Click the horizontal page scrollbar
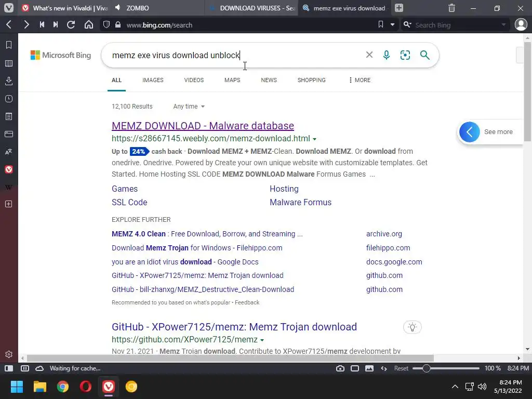Screen dimensions: 532x399 coord(230,358)
